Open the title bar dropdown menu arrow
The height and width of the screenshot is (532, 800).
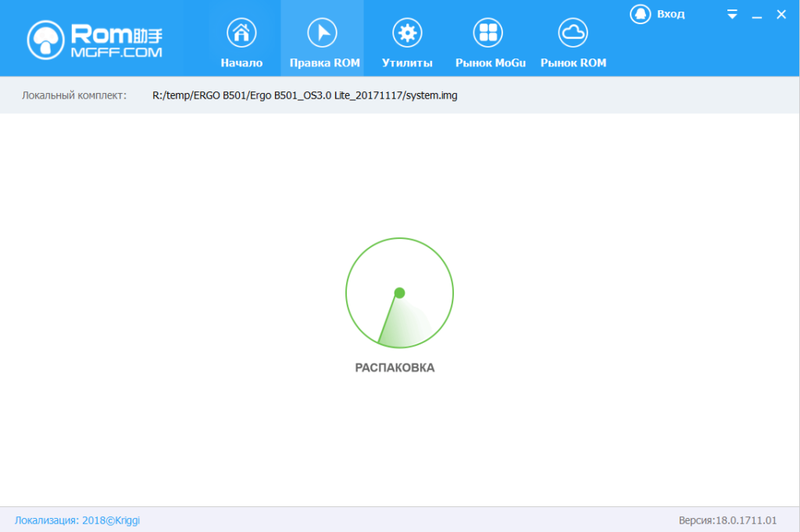[732, 14]
